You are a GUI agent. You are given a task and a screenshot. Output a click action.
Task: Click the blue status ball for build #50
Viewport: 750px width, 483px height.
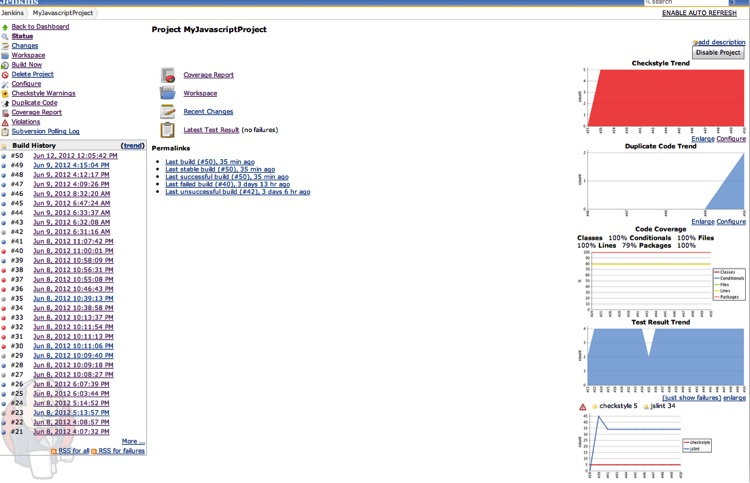pyautogui.click(x=4, y=156)
